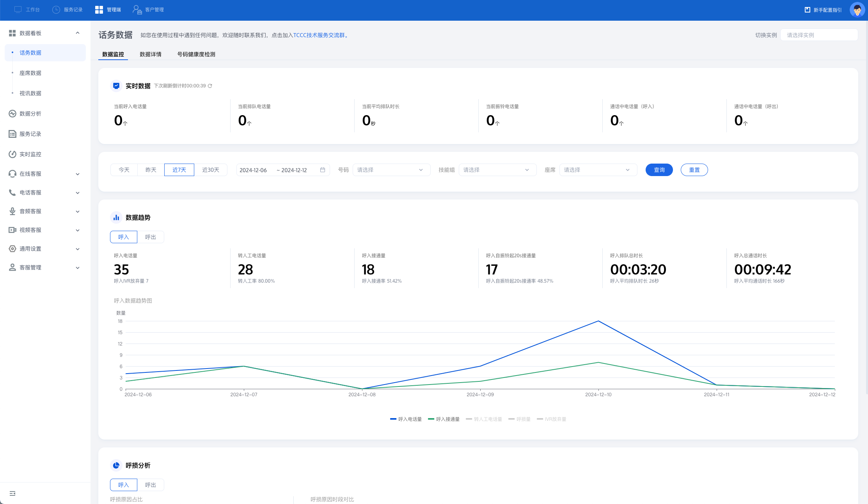Click 呼入接通量 green legend swatch
The width and height of the screenshot is (868, 504).
431,419
